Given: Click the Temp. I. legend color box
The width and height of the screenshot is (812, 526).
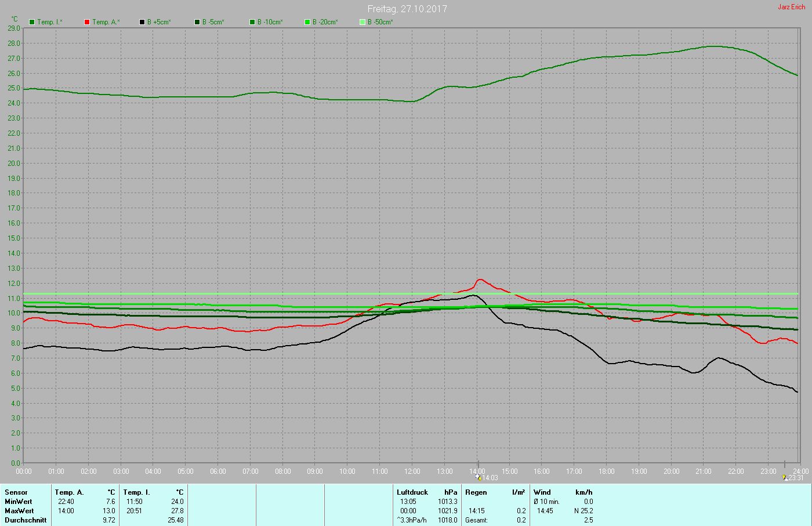Looking at the screenshot, I should (32, 22).
